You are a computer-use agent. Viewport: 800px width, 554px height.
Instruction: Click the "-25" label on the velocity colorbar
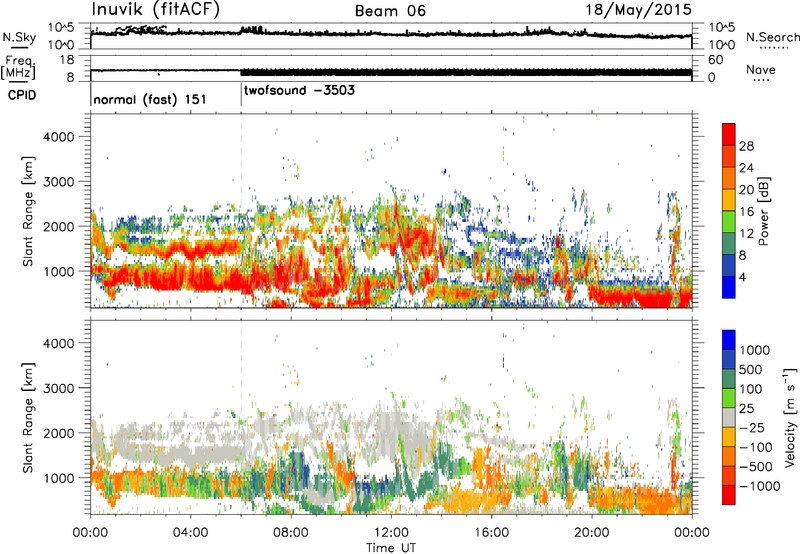pyautogui.click(x=752, y=428)
